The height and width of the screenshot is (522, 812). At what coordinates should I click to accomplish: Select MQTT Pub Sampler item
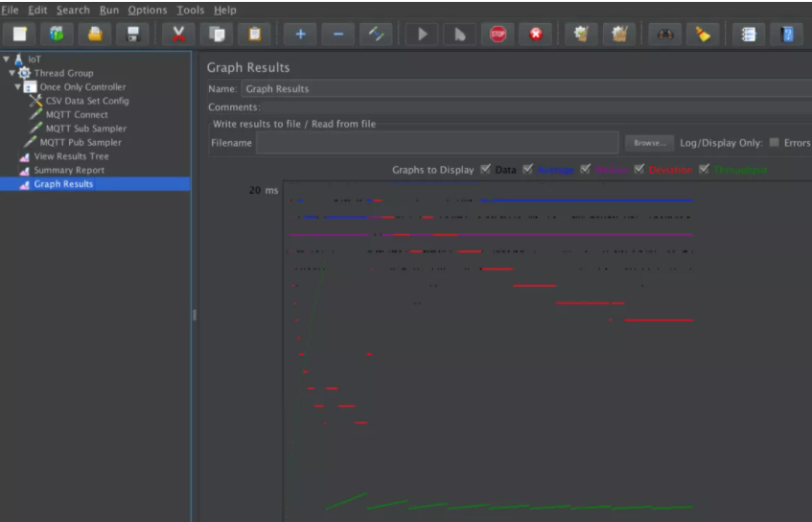[81, 142]
